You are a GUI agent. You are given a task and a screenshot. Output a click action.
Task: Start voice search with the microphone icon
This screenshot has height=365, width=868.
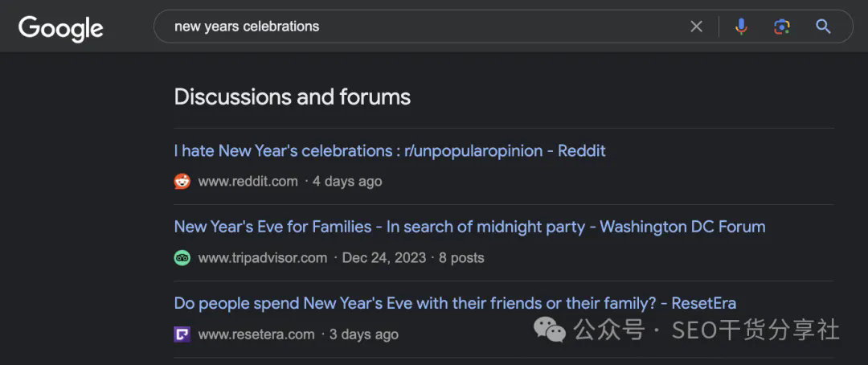741,27
